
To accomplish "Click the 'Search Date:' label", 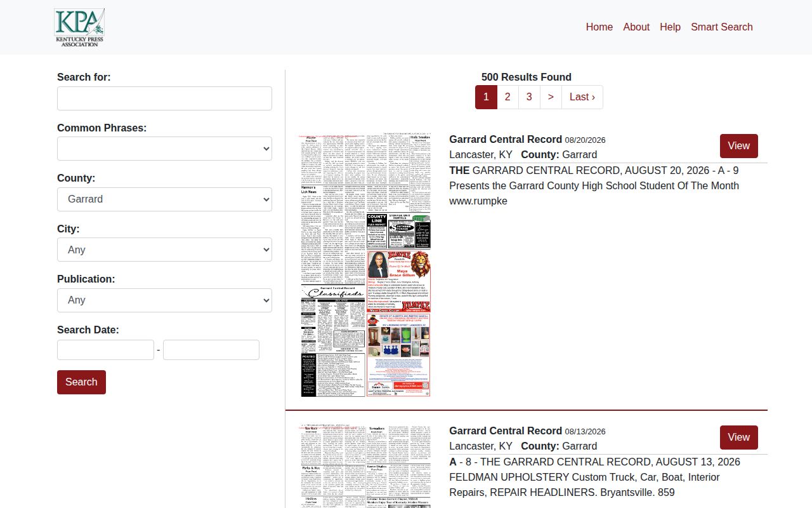I will [x=88, y=330].
